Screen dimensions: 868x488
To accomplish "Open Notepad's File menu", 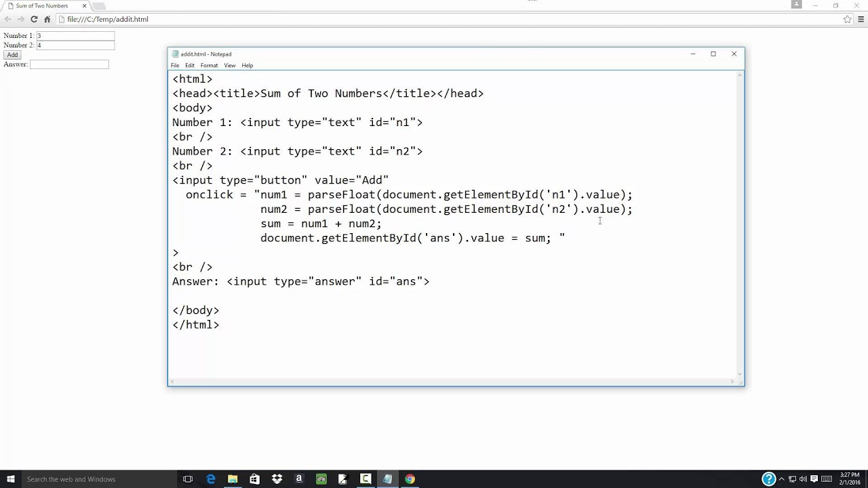I will [x=175, y=65].
